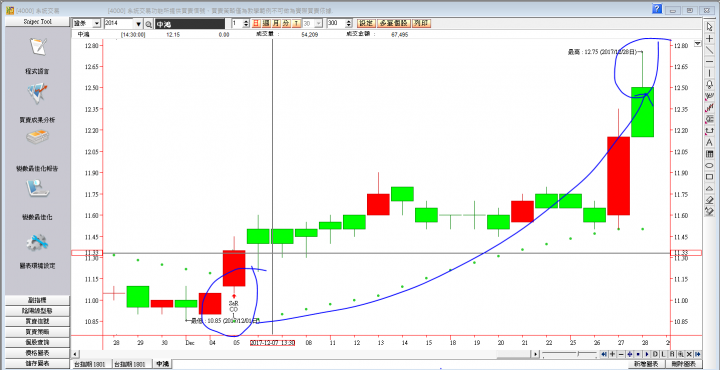Select minute 分 period toggle
The height and width of the screenshot is (370, 720).
click(x=286, y=23)
